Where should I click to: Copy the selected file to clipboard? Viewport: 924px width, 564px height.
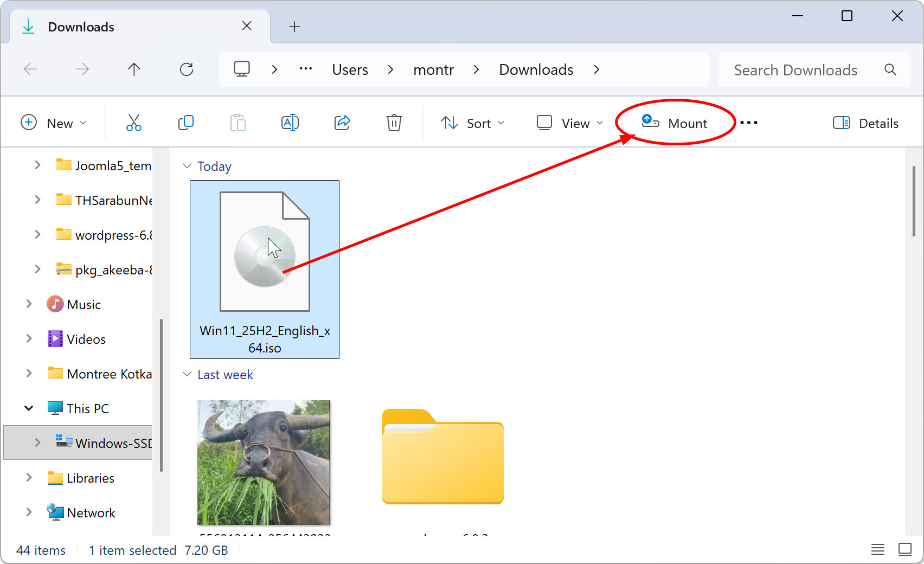[x=185, y=123]
